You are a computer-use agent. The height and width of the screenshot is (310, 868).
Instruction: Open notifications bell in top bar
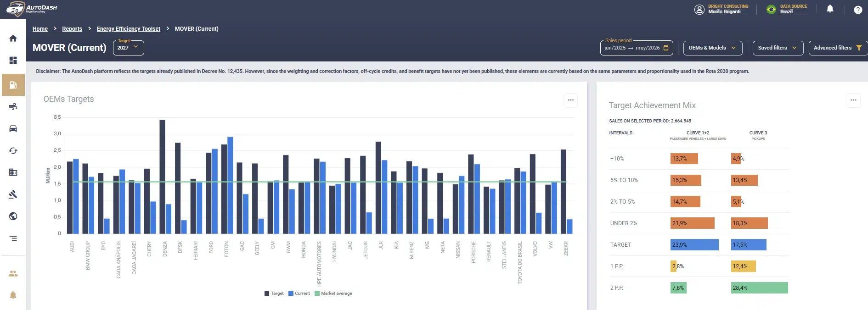coord(830,9)
